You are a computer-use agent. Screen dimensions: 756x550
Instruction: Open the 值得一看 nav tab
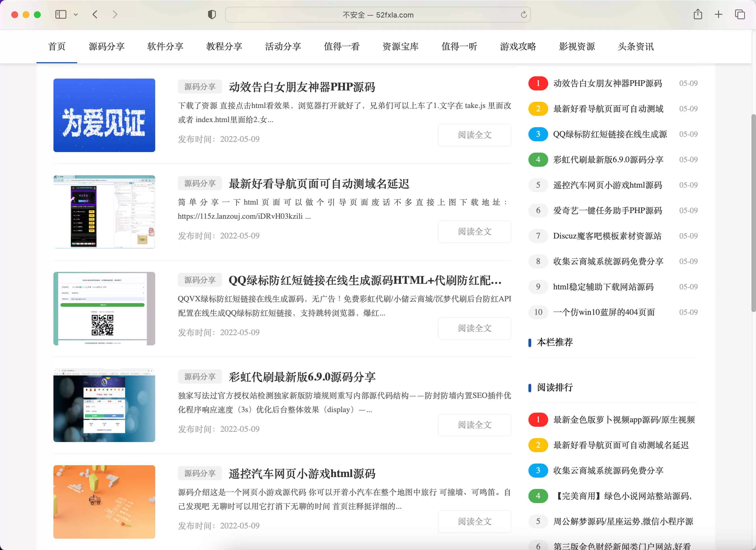(x=342, y=47)
